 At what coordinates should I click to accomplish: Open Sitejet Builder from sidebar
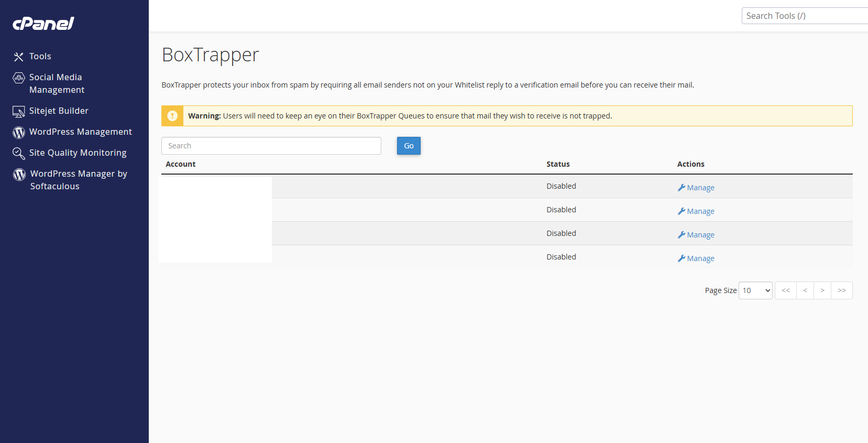point(59,111)
